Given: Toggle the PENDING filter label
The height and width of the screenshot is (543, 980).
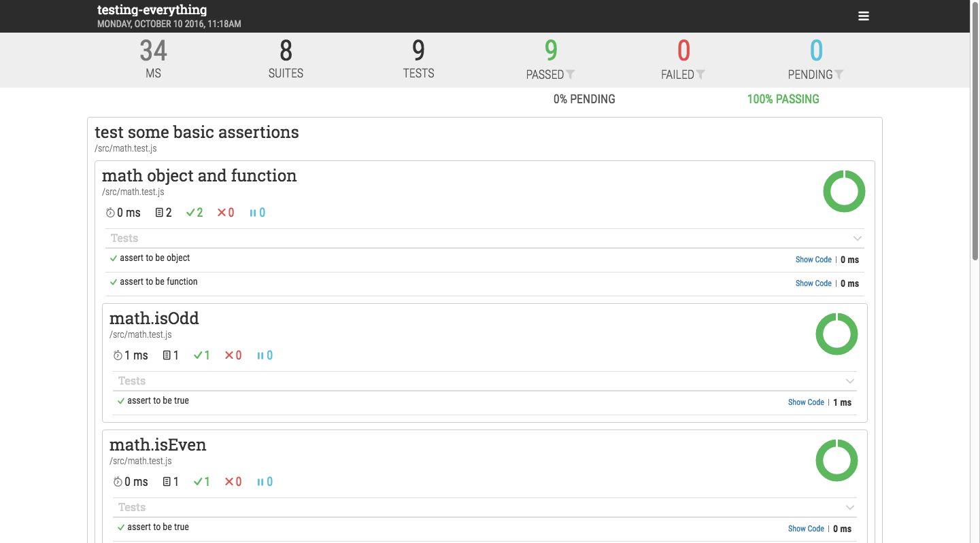Looking at the screenshot, I should point(811,75).
